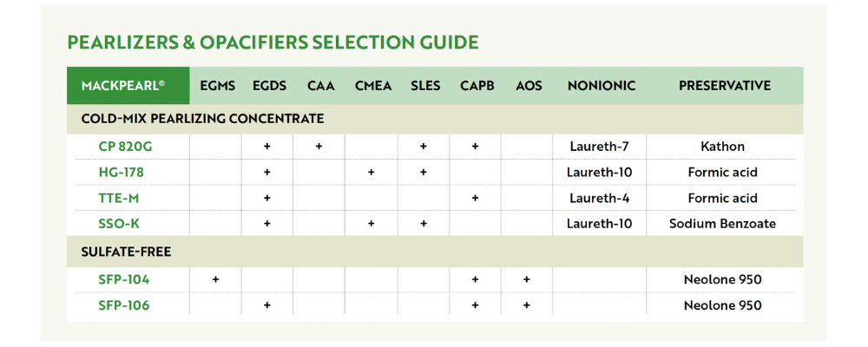Click the plus mark in SFP-104 EGMS cell
This screenshot has height=347, width=868.
pyautogui.click(x=215, y=280)
